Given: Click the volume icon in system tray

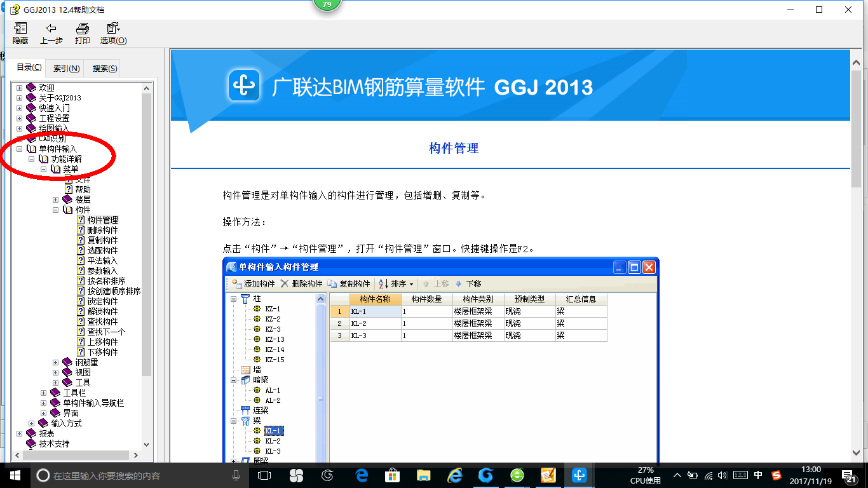Looking at the screenshot, I should [x=724, y=475].
